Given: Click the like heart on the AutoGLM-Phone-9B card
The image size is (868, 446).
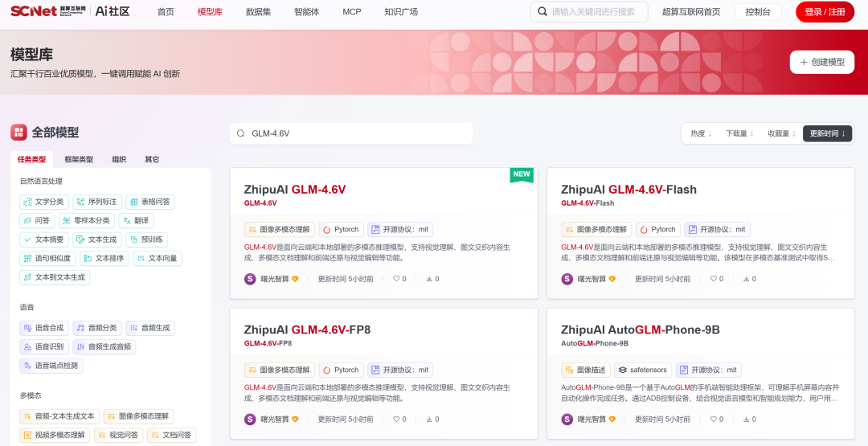Looking at the screenshot, I should (714, 419).
